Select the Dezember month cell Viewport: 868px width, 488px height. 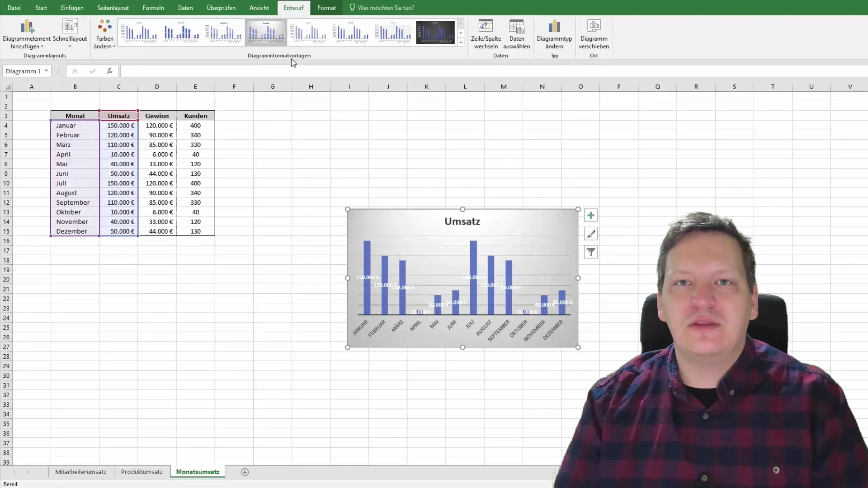75,231
